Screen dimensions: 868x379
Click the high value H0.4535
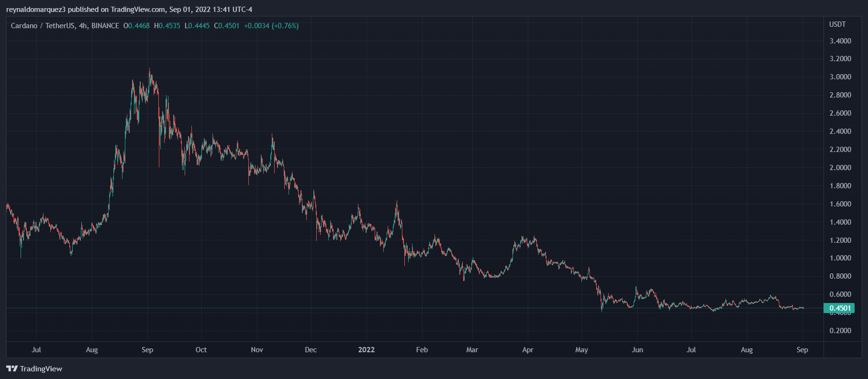(x=167, y=26)
